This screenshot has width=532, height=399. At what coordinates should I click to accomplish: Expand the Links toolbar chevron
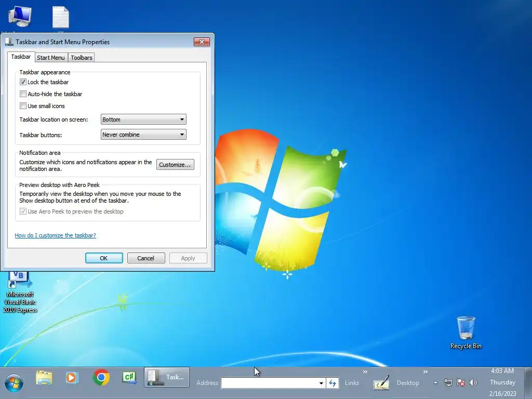coord(365,371)
